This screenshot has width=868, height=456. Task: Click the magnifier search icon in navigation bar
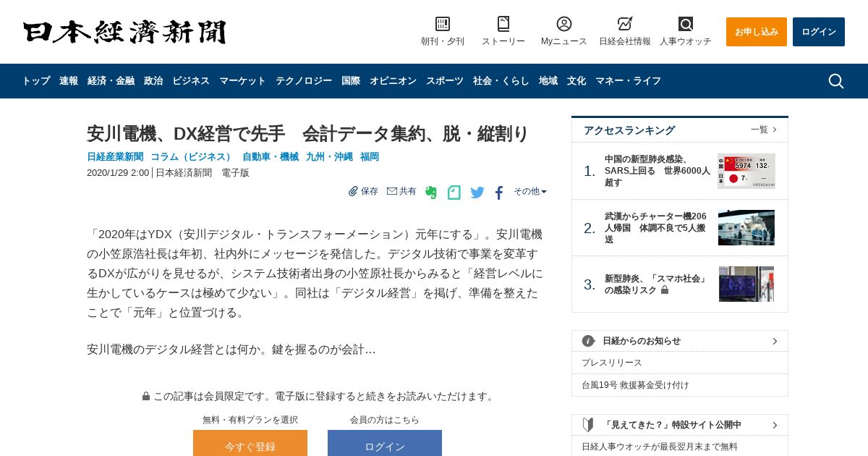point(836,81)
